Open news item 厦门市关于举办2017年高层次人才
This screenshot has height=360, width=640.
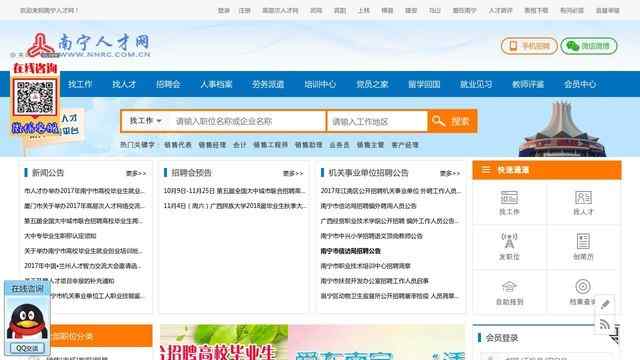click(84, 206)
